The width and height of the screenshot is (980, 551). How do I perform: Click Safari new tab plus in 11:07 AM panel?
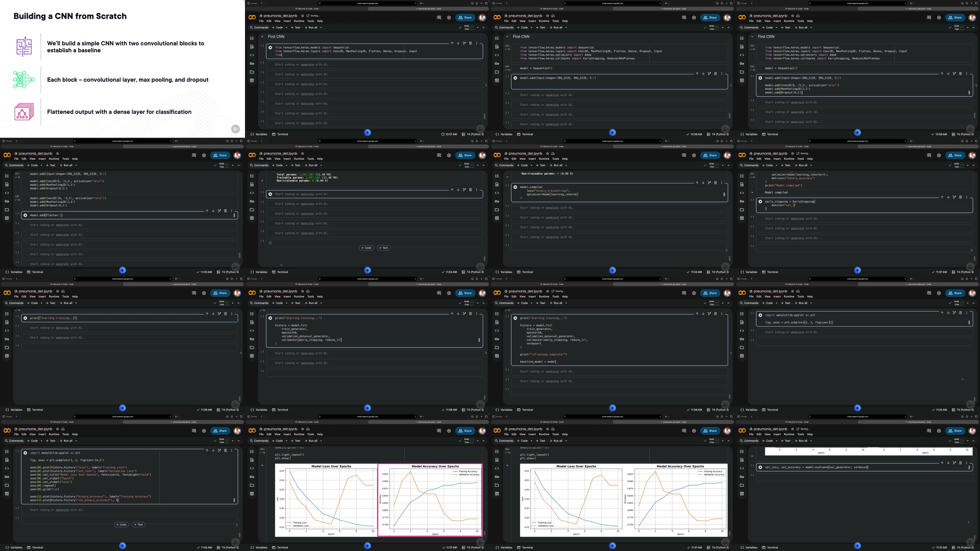click(x=971, y=141)
